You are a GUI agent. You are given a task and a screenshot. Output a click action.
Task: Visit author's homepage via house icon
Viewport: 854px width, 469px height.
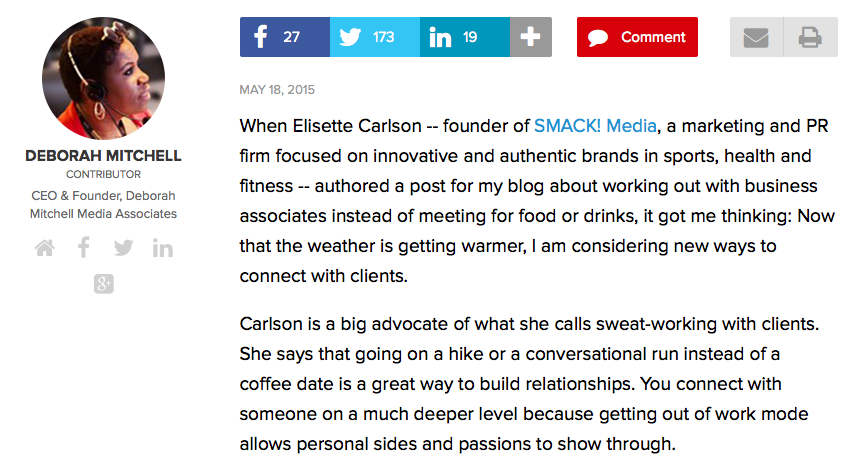click(45, 248)
